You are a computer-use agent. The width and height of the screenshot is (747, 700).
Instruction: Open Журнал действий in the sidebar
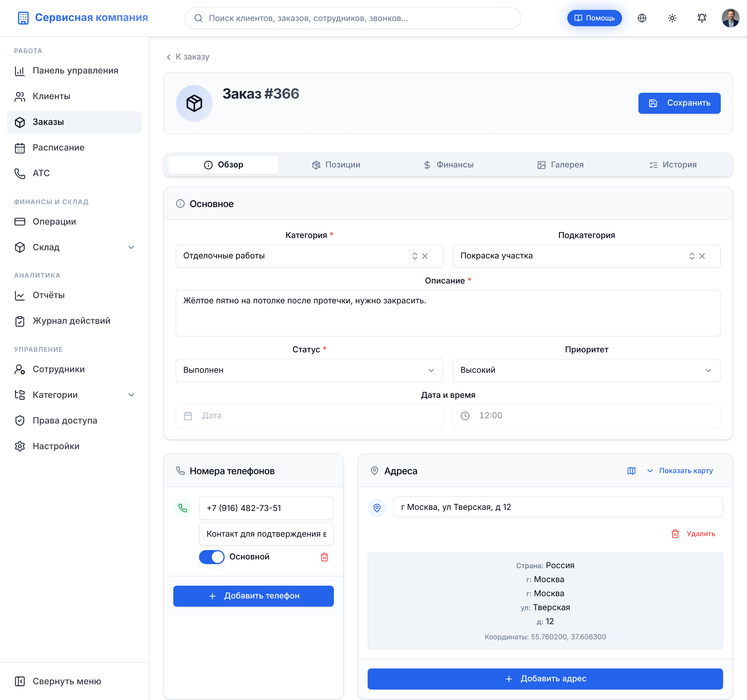(74, 321)
